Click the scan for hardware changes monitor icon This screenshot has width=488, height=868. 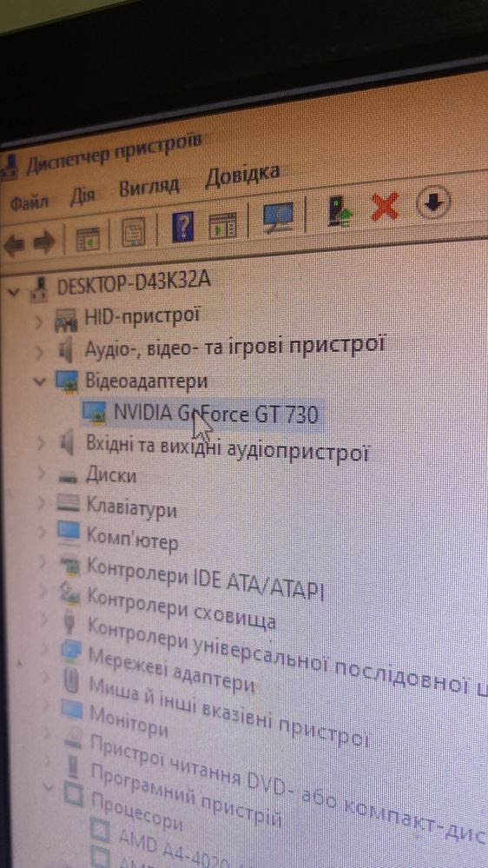click(x=278, y=218)
